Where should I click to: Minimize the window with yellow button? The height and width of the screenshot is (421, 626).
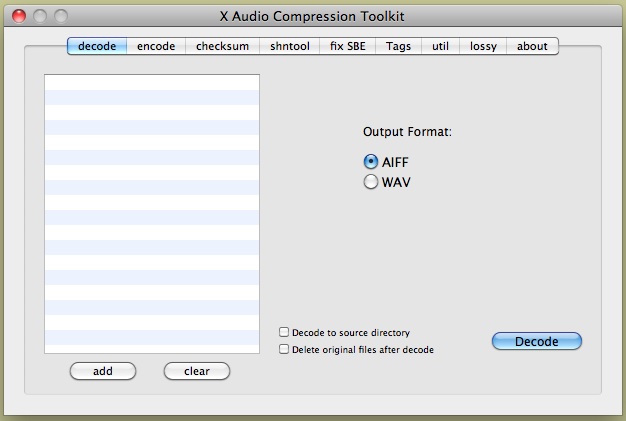click(x=39, y=16)
